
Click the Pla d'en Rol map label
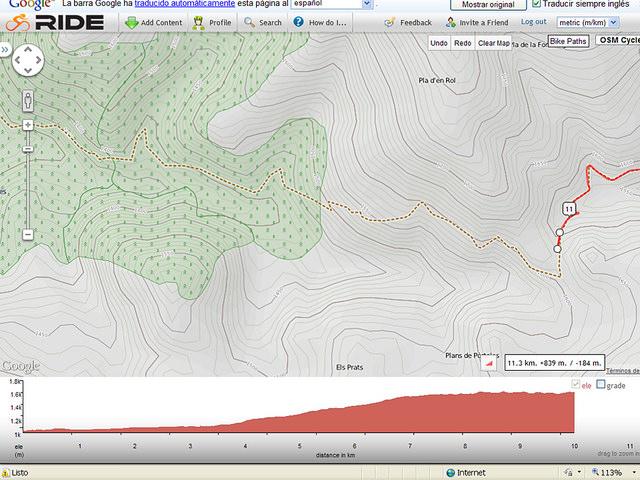(x=437, y=80)
